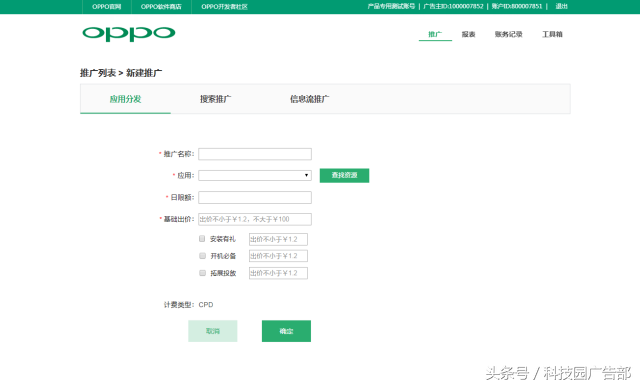
Task: Open the OPPO软件商店 link
Action: [x=161, y=7]
